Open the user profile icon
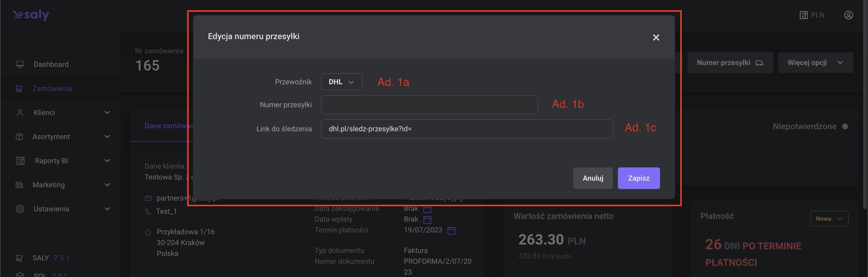This screenshot has height=277, width=868. 848,15
